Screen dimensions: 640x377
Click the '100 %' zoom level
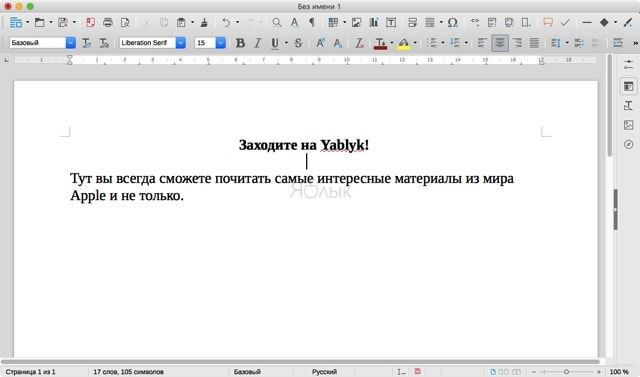pyautogui.click(x=619, y=372)
